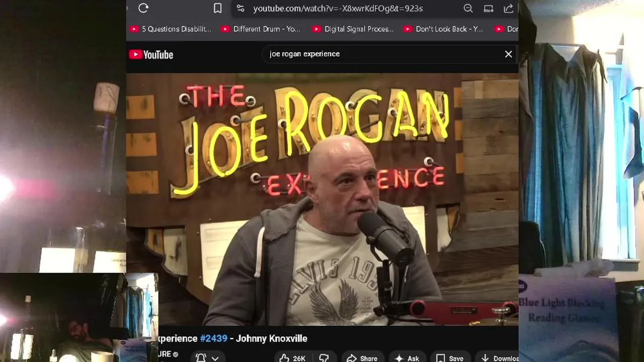This screenshot has width=644, height=362.
Task: Click the zoom magnifier icon in address bar
Action: (468, 8)
